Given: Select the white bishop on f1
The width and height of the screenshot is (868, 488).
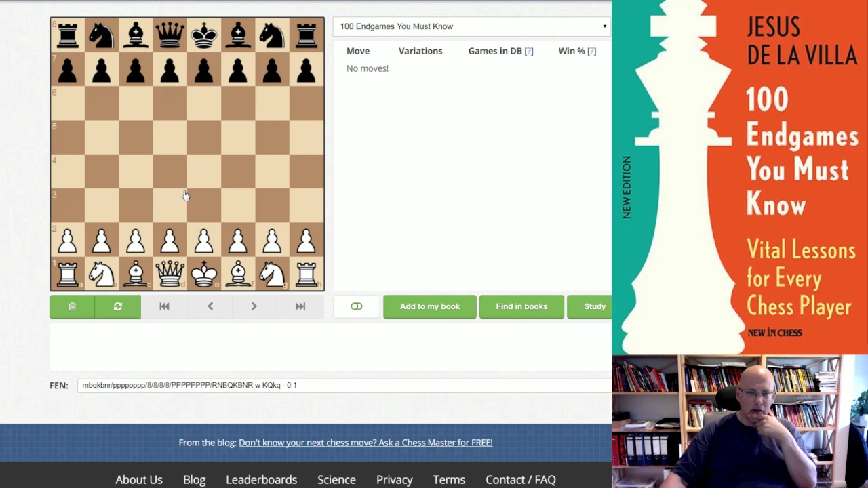Looking at the screenshot, I should point(238,273).
